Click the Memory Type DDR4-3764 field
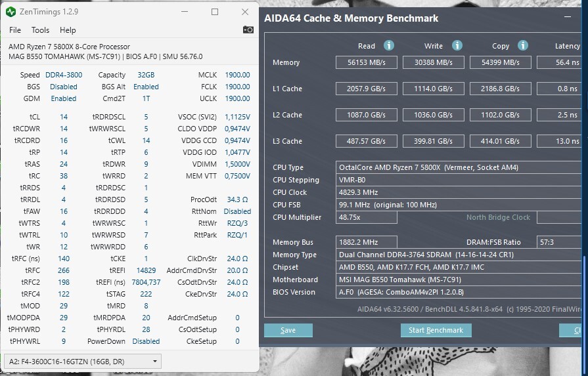The height and width of the screenshot is (376, 588). pos(459,255)
